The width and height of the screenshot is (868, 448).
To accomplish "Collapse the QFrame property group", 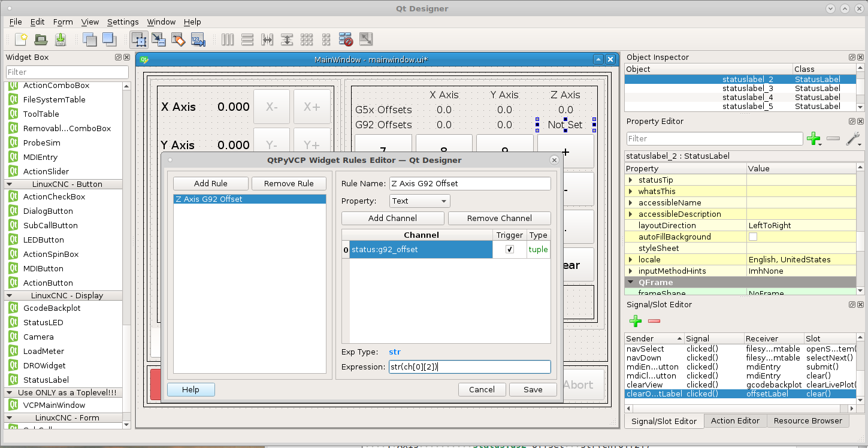I will (630, 282).
